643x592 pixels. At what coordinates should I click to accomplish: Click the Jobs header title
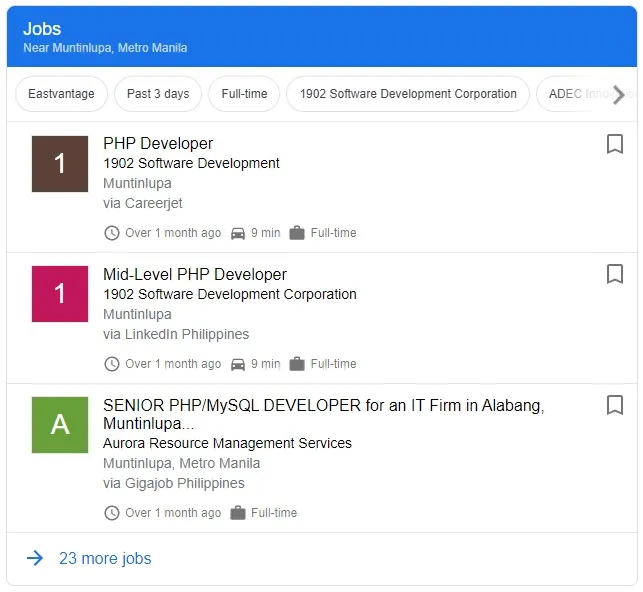pos(42,29)
